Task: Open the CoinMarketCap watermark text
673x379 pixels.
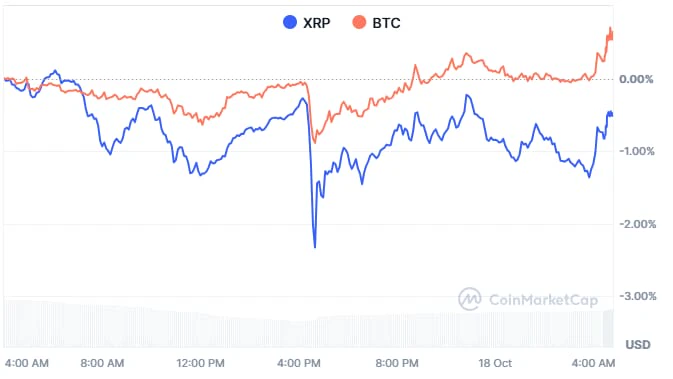Action: 543,300
